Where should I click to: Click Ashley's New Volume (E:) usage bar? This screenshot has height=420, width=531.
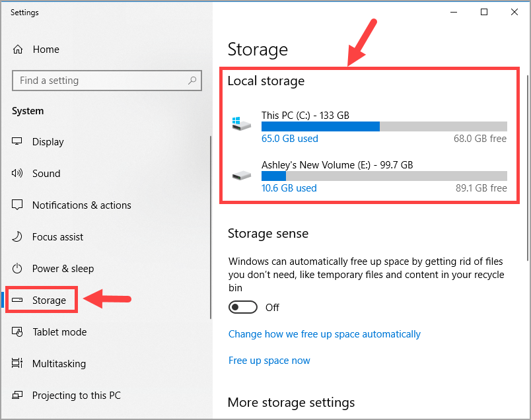[384, 176]
